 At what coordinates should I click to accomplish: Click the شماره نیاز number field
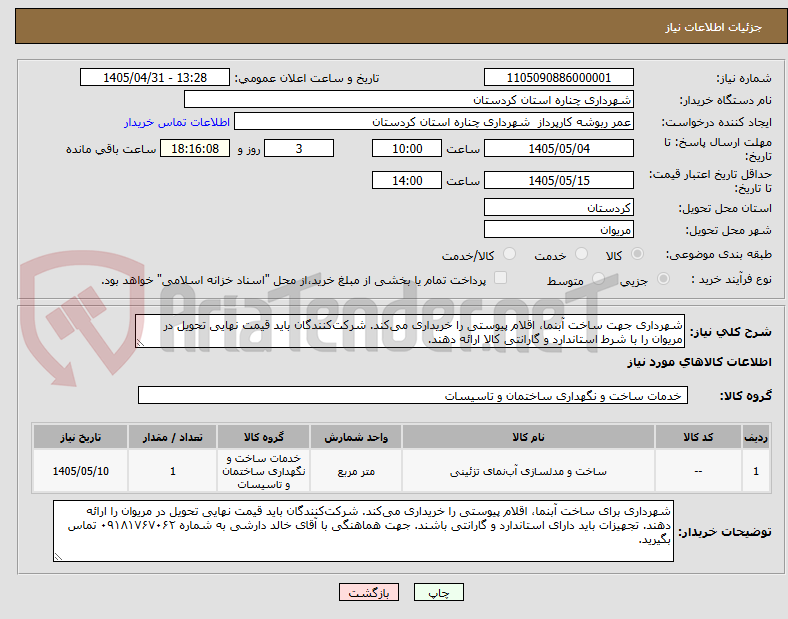tap(558, 77)
